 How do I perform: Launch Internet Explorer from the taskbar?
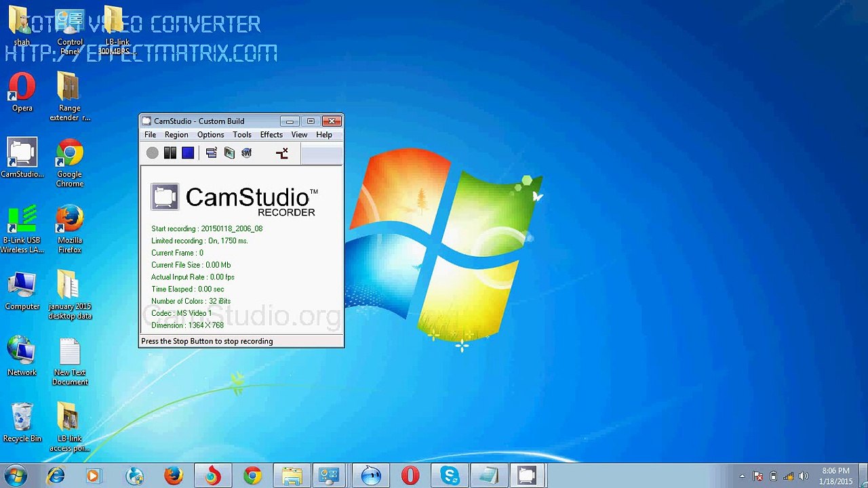[x=56, y=476]
